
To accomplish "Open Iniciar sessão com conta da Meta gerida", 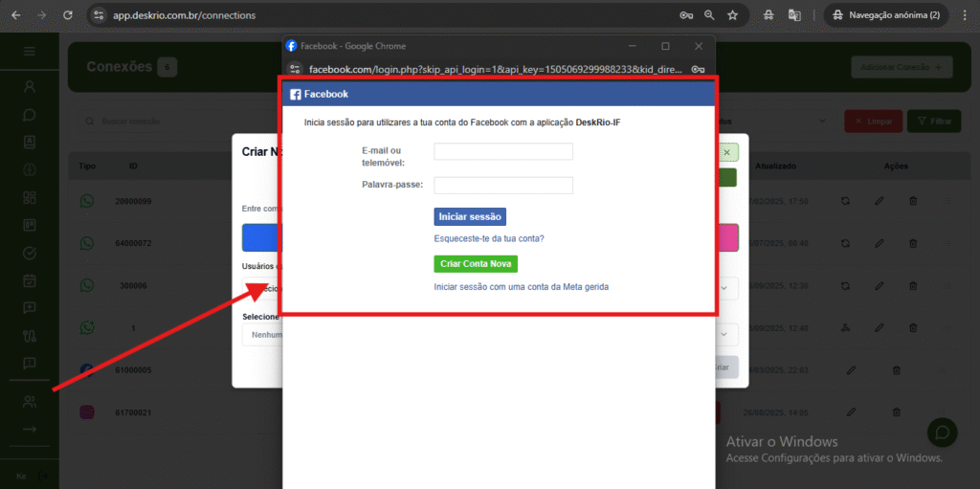I will (522, 286).
